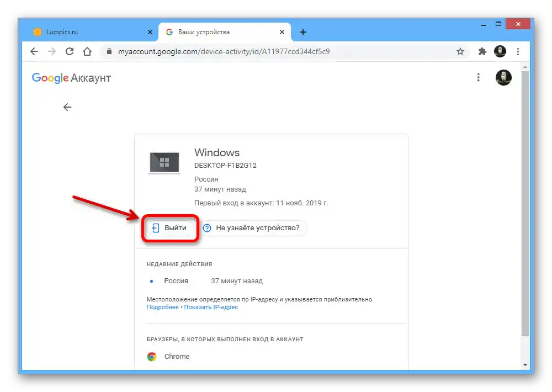Click Россия in recent activity row
This screenshot has width=552, height=392.
176,281
